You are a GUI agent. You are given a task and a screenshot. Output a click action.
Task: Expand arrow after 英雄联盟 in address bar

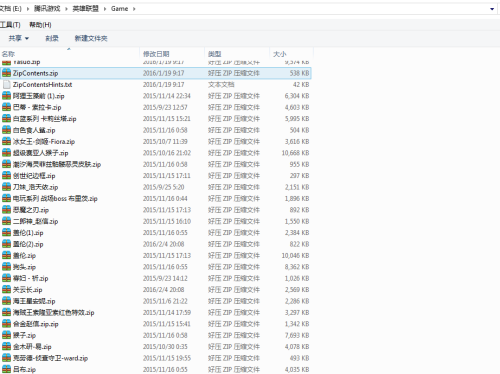[x=105, y=9]
